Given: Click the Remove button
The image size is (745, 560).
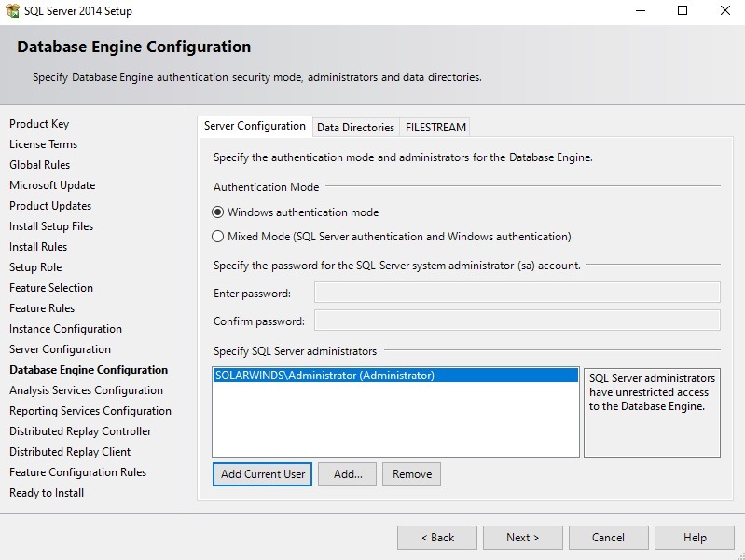Looking at the screenshot, I should [x=411, y=474].
